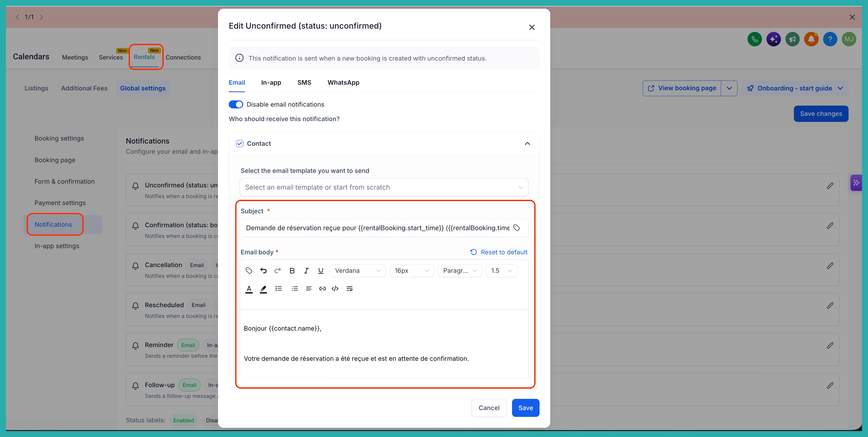868x437 pixels.
Task: Open the Connections tab in Calendars
Action: 183,58
